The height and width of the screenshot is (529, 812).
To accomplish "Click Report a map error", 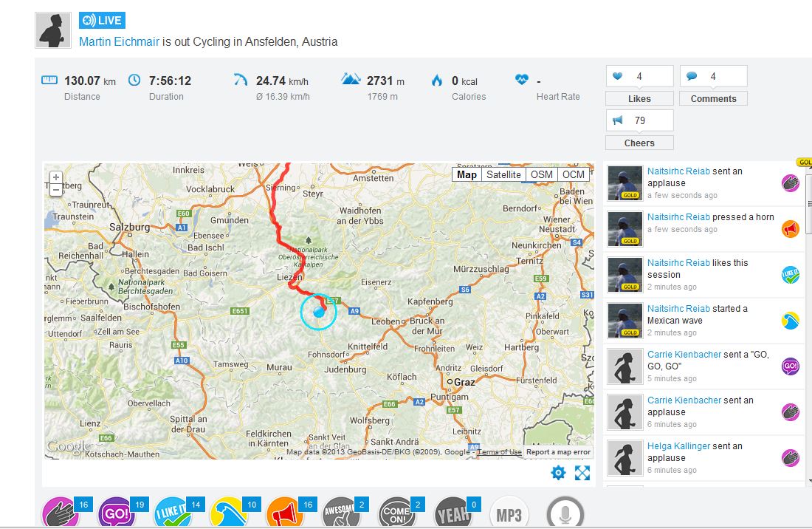I will [x=558, y=452].
